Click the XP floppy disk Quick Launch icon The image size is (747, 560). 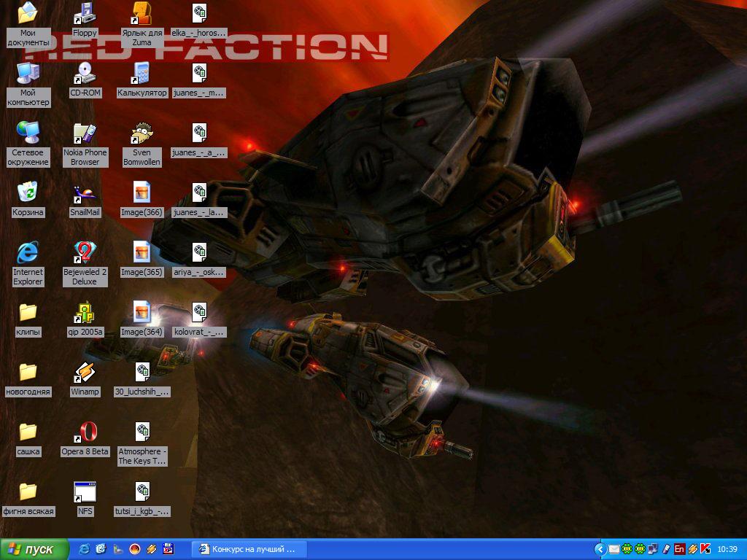tap(168, 549)
